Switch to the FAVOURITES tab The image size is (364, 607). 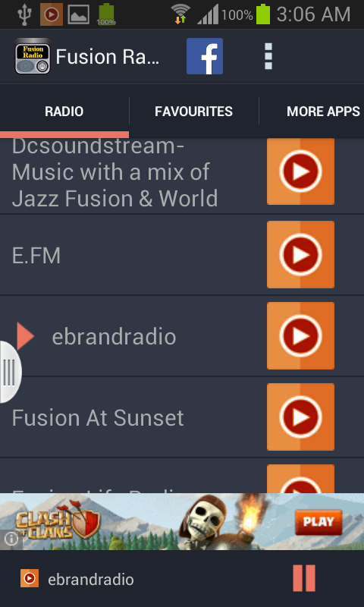pos(194,112)
